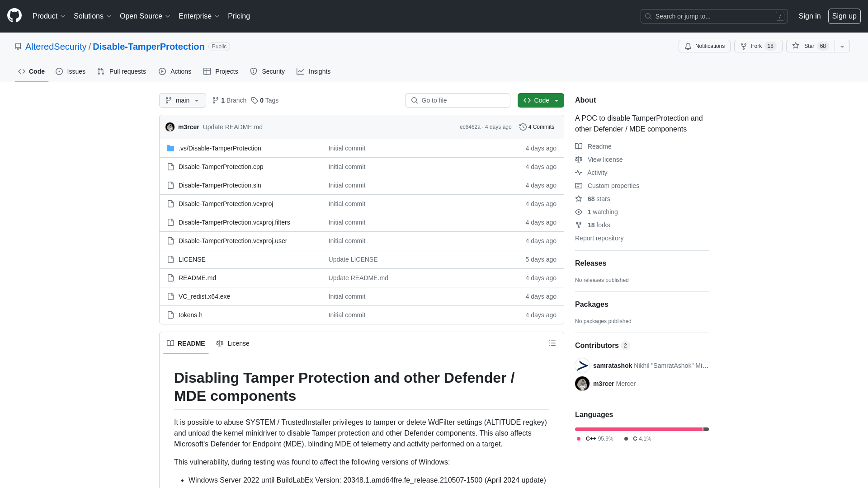Screen dimensions: 868x488
Task: Click the pulse icon beside Activity
Action: coord(579,173)
